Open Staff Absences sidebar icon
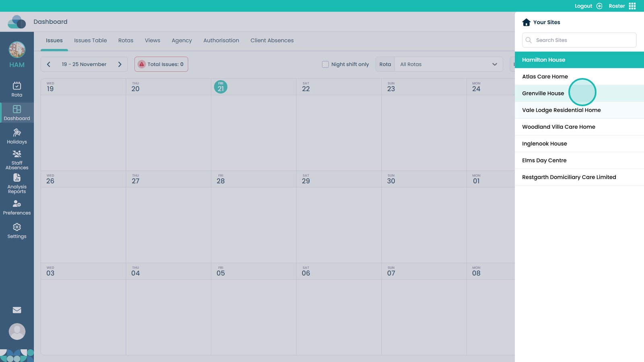The width and height of the screenshot is (644, 362). pyautogui.click(x=17, y=154)
